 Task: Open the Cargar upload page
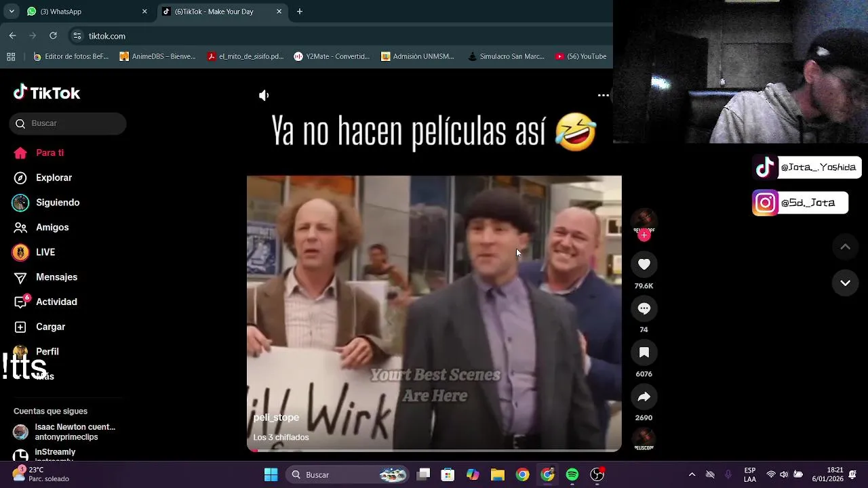click(39, 327)
